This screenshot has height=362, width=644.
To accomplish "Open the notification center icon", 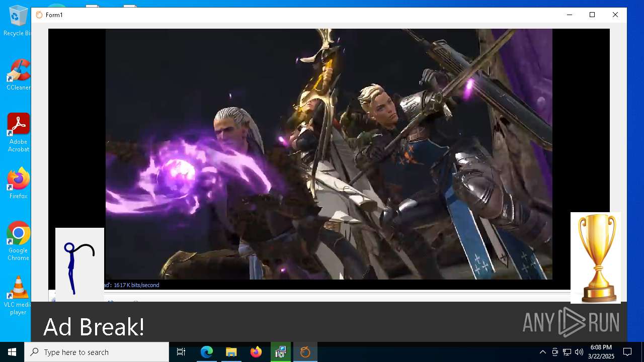I will click(x=627, y=352).
